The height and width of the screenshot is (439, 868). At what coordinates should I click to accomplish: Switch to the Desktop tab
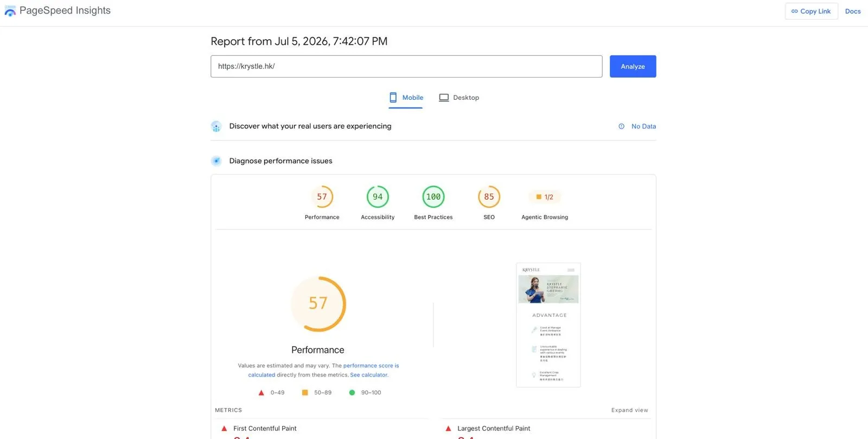pyautogui.click(x=459, y=98)
